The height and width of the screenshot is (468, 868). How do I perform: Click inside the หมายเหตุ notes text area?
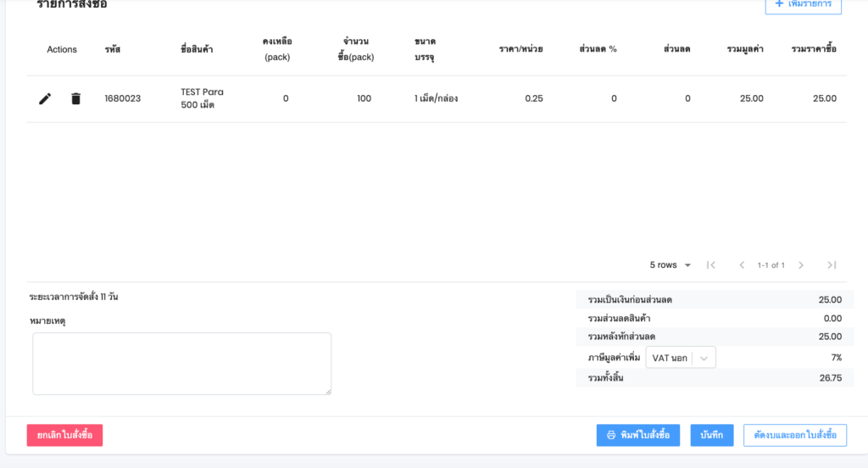[181, 363]
